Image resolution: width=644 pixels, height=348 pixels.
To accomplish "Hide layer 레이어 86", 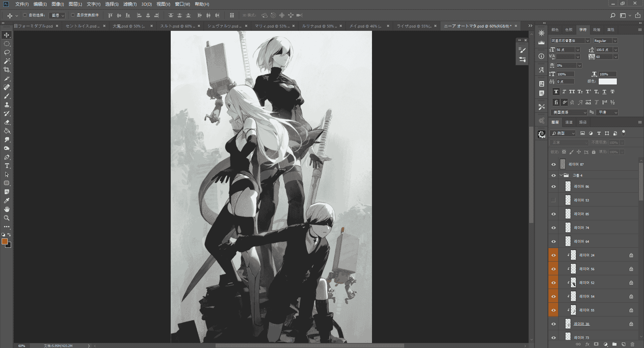I will 553,187.
